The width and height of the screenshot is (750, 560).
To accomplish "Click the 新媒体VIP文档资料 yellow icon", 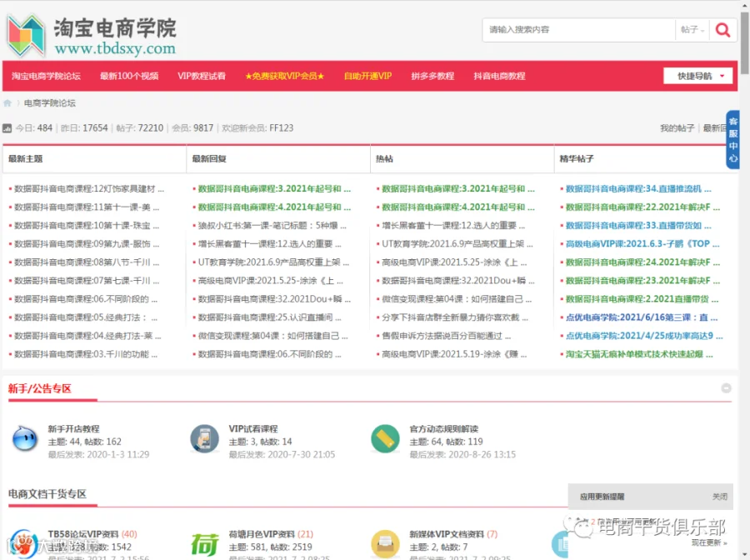I will click(x=385, y=544).
